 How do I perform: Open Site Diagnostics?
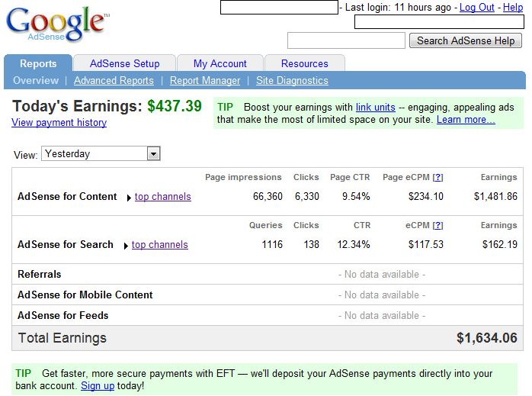tap(292, 80)
